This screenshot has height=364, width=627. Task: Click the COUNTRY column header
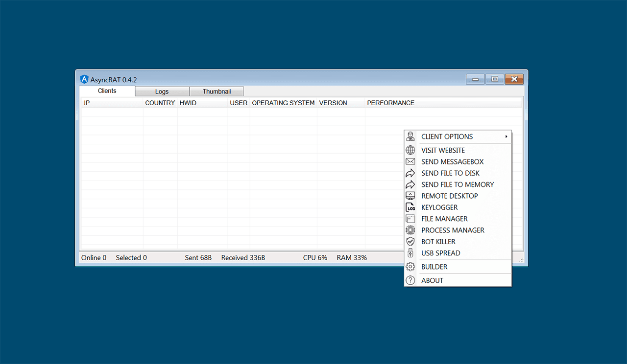(160, 103)
